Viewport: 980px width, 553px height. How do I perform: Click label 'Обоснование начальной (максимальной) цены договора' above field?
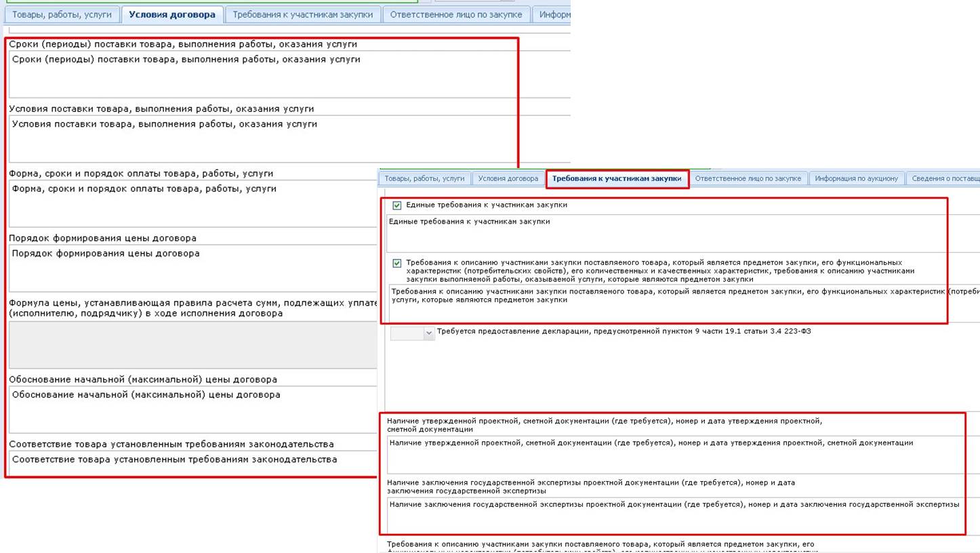[143, 380]
